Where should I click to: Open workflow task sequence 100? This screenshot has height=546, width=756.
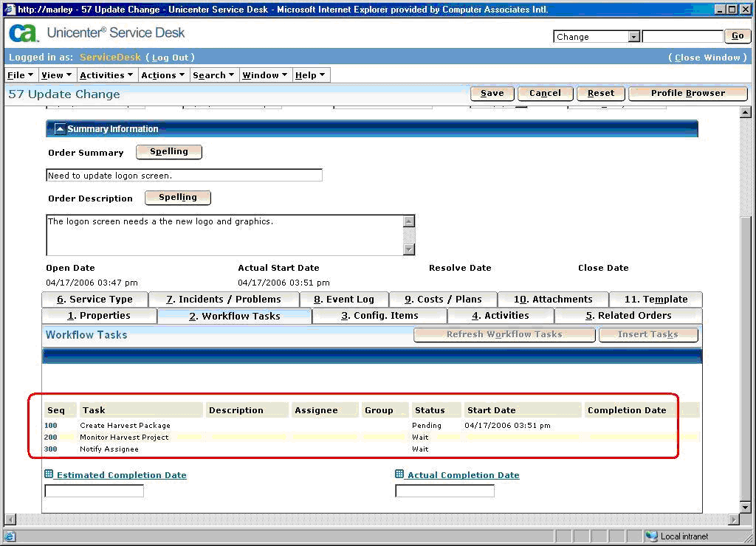[51, 426]
